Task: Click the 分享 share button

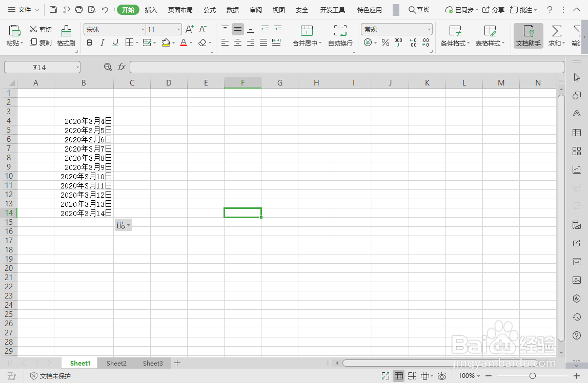Action: click(x=493, y=10)
